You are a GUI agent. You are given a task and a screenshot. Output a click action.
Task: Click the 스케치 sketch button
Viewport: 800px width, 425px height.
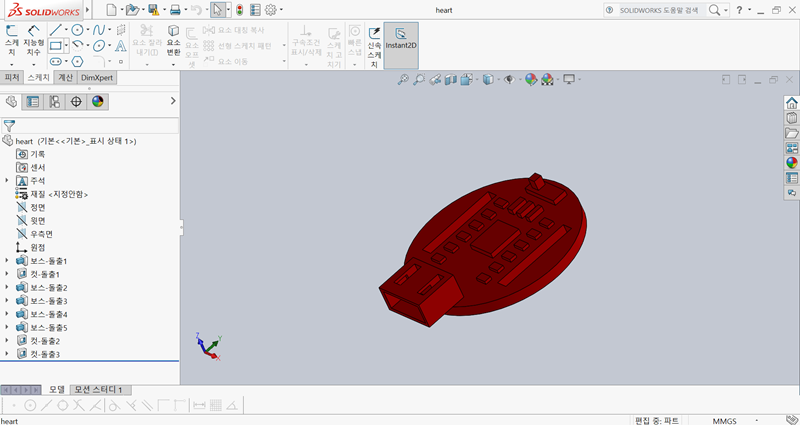click(x=11, y=40)
